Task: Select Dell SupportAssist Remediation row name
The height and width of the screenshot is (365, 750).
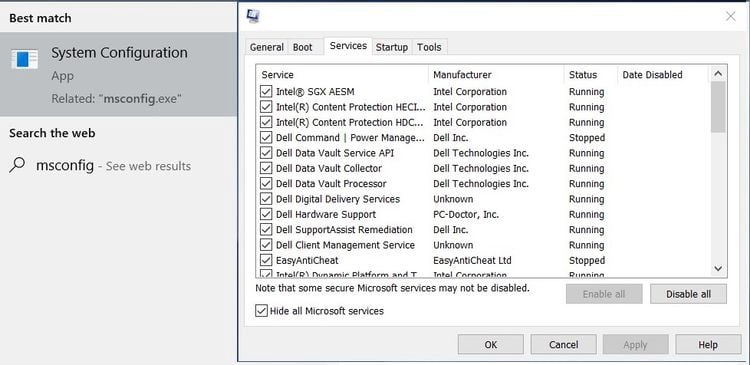Action: point(344,230)
